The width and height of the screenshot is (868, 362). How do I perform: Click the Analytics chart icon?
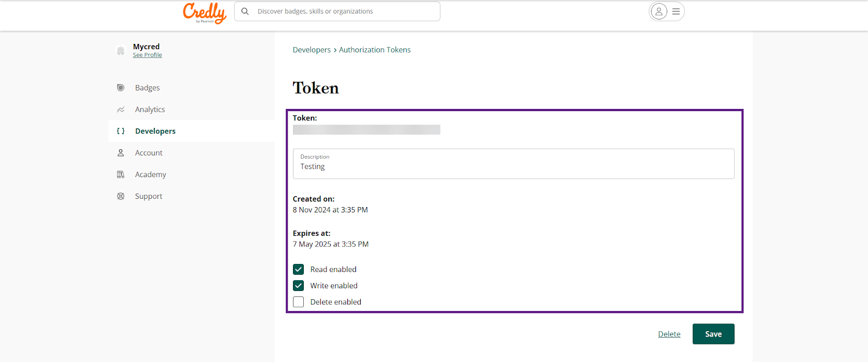point(120,109)
